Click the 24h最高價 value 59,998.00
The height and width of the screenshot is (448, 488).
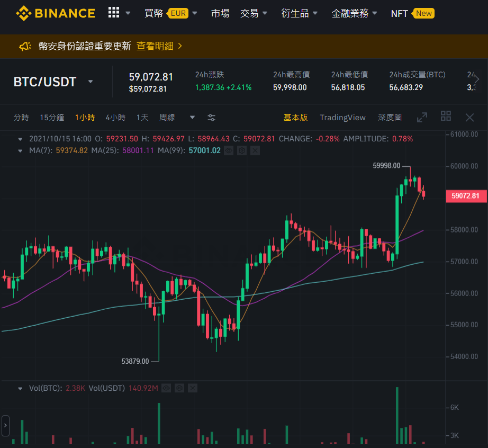pyautogui.click(x=290, y=87)
